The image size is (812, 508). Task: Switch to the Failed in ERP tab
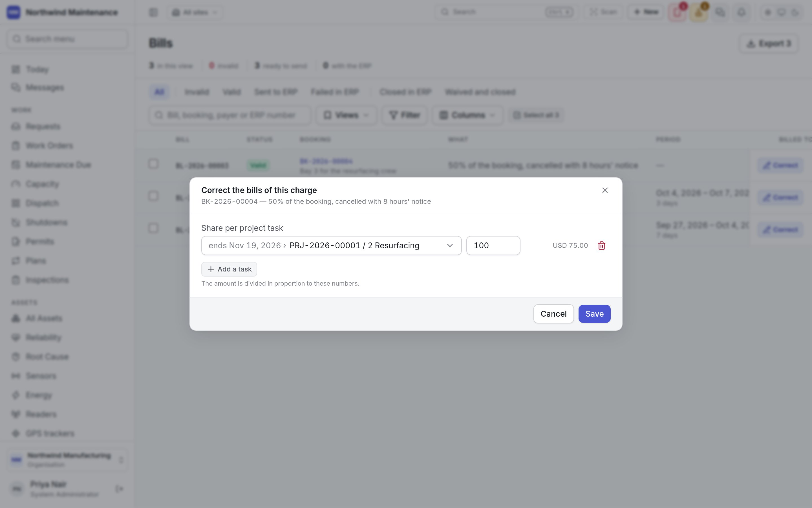(335, 92)
